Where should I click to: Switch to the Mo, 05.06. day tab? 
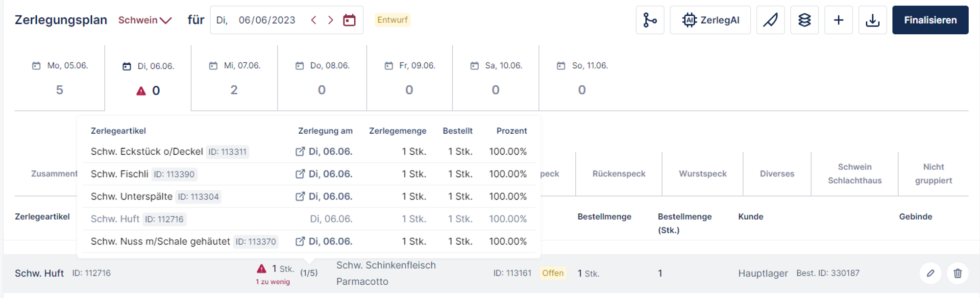point(60,77)
